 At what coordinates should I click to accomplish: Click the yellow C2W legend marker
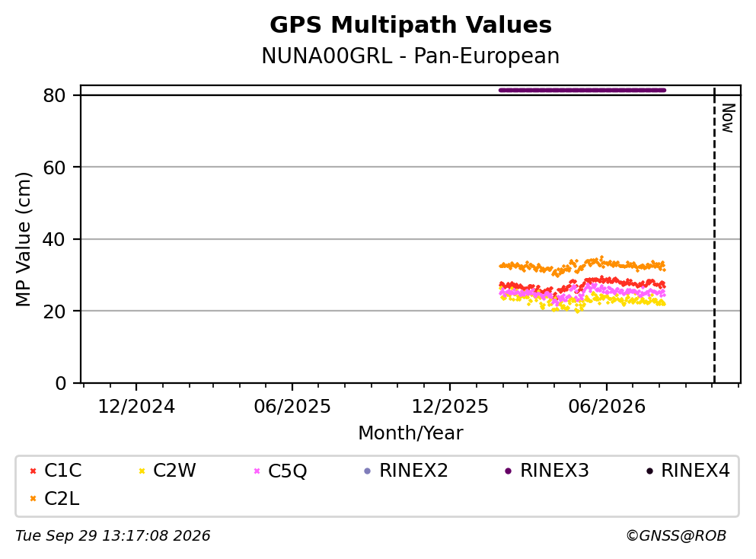tap(142, 471)
